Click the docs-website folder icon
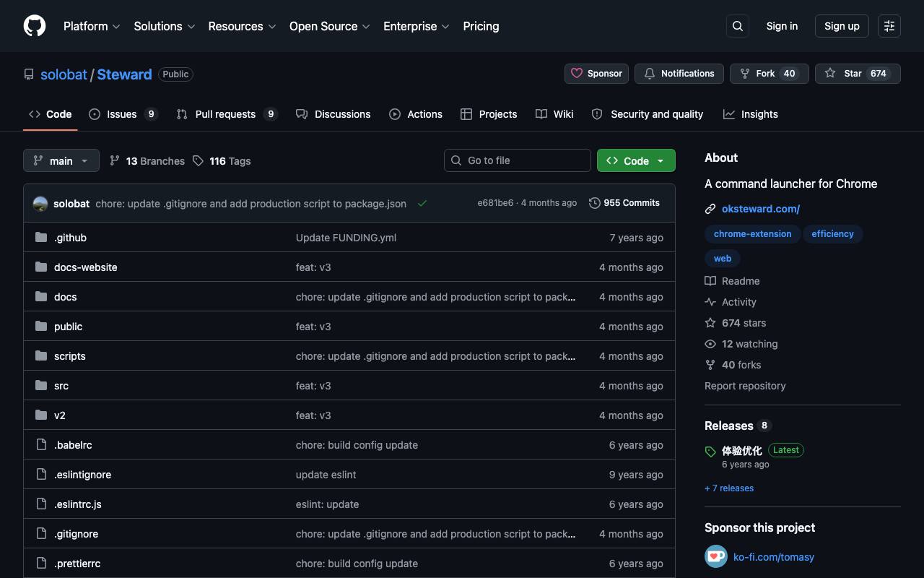Screen dimensions: 924x578 coord(41,267)
